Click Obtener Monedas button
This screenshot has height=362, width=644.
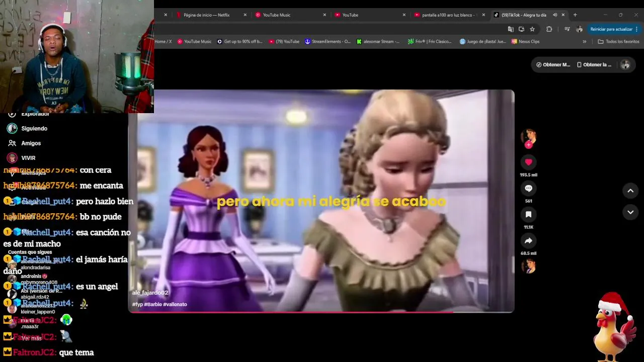(x=553, y=64)
